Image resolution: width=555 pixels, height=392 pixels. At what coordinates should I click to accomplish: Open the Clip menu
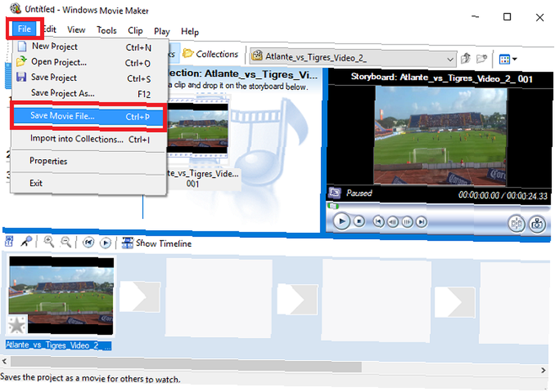[135, 30]
